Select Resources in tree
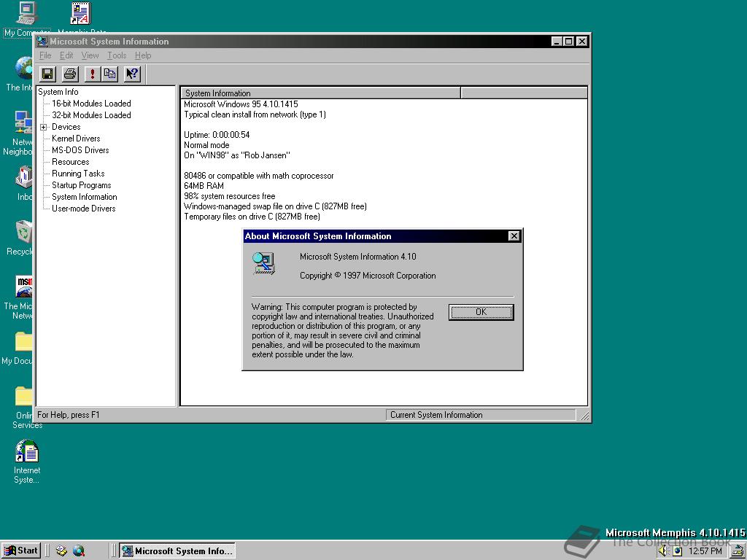 point(70,162)
